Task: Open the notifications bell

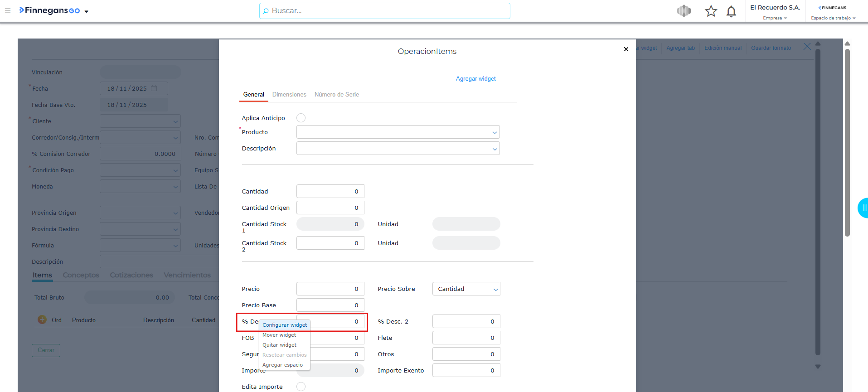Action: click(x=731, y=11)
